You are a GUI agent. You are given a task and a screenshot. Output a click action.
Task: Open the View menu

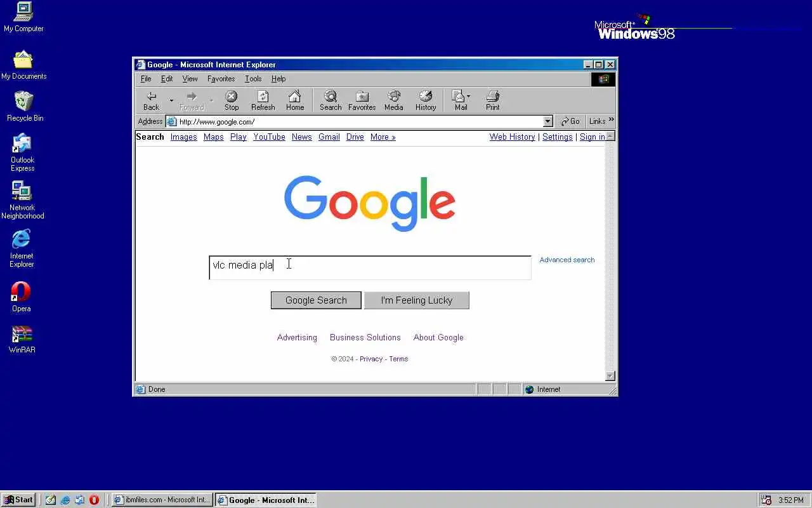coord(190,79)
